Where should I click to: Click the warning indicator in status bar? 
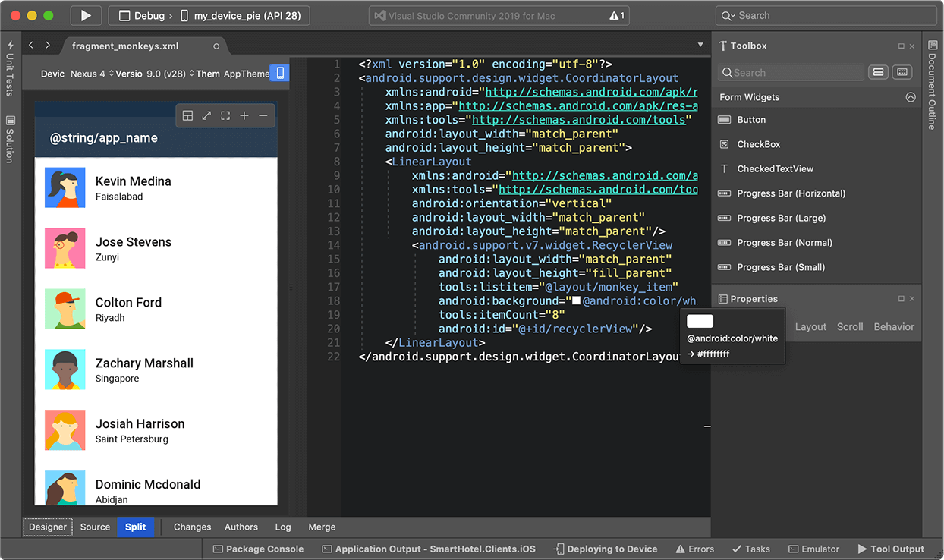[617, 15]
